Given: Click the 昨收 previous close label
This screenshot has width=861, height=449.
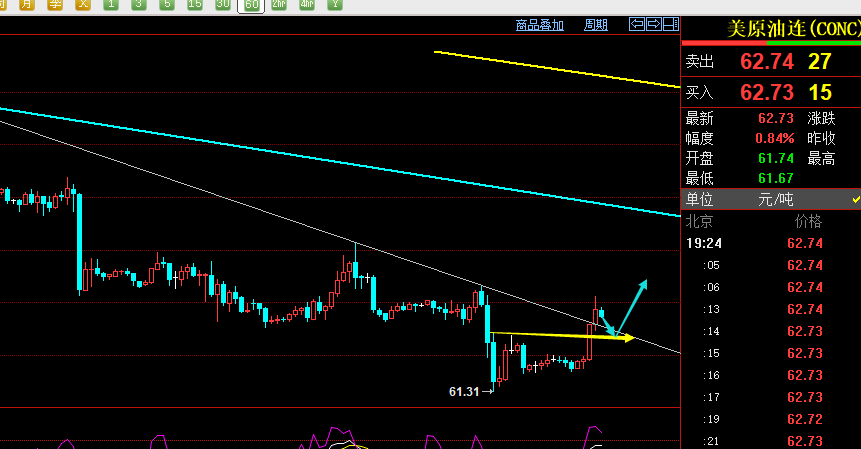Looking at the screenshot, I should click(821, 138).
